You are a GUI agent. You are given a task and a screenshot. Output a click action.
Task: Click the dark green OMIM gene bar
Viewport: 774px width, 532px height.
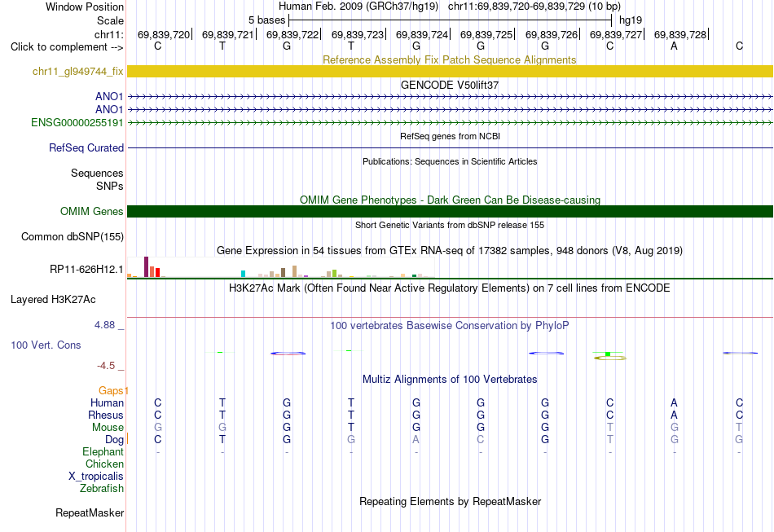pos(451,211)
